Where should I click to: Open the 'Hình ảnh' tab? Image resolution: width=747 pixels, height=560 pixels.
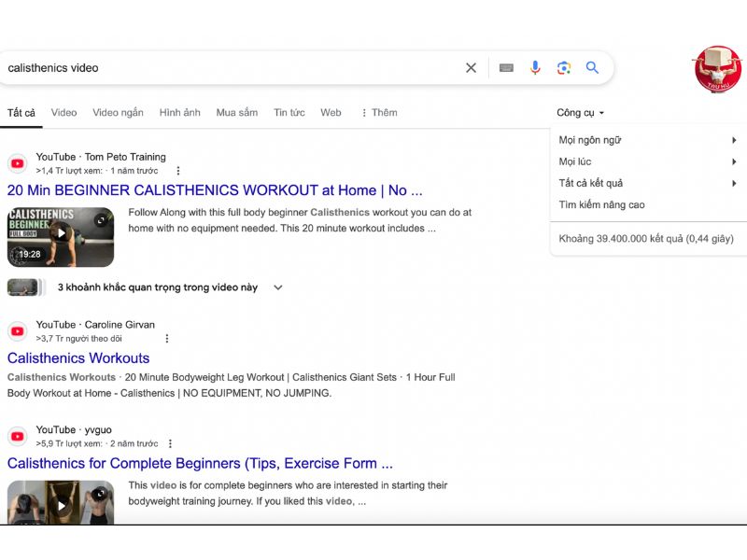179,113
